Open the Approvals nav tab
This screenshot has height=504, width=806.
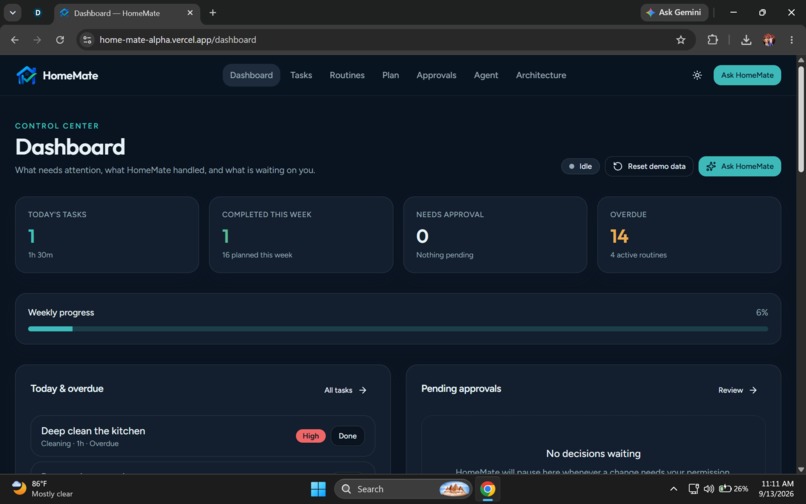point(436,75)
